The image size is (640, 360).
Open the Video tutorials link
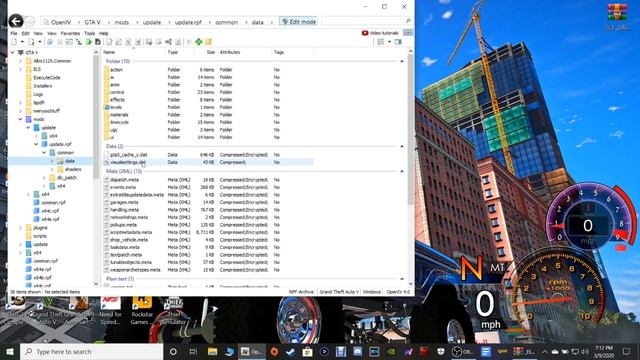coord(380,33)
